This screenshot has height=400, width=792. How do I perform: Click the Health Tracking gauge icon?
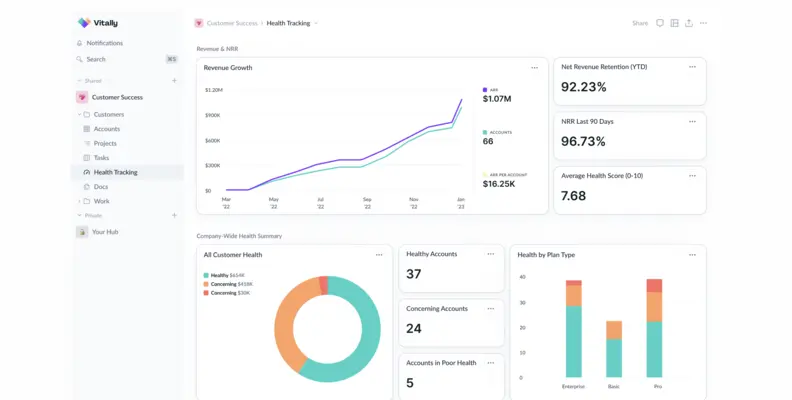86,172
